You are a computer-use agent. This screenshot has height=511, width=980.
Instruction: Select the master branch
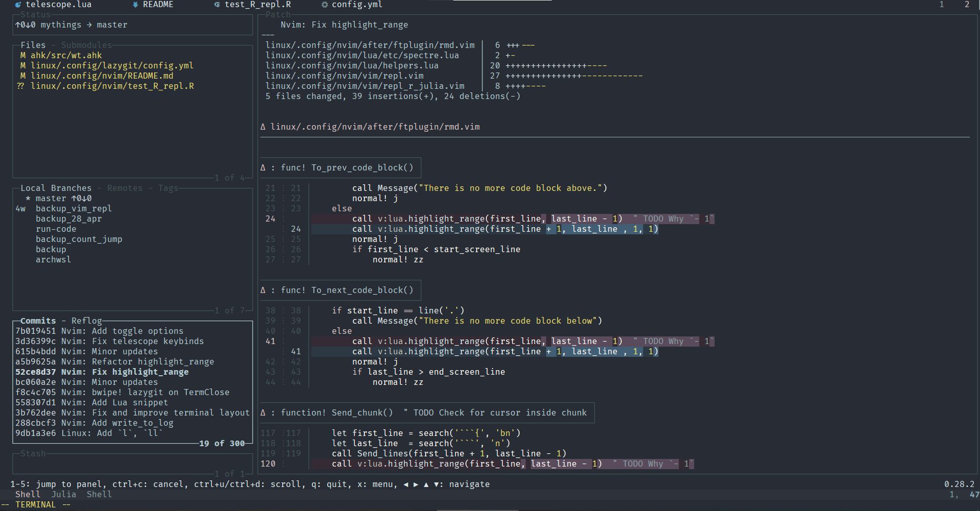tap(133, 198)
